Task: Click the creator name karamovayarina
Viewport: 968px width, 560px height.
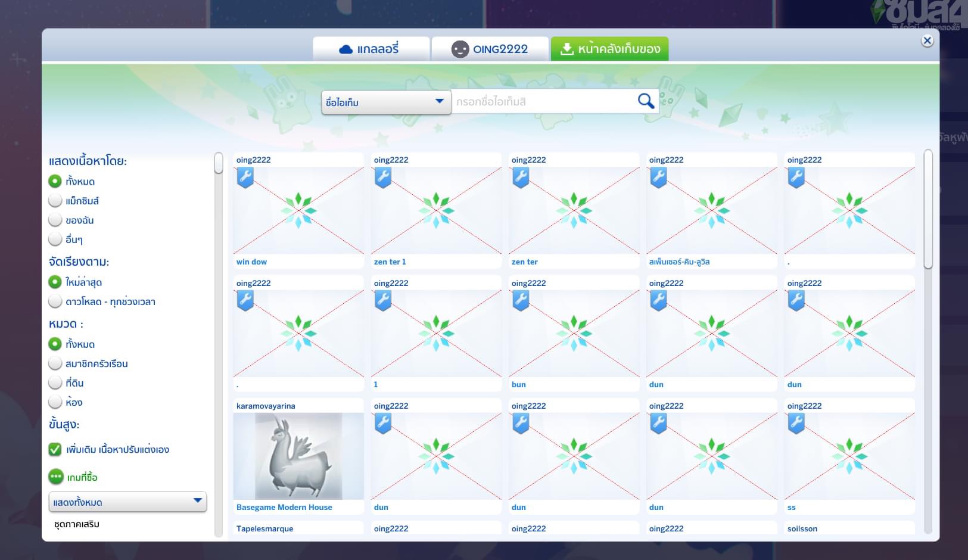Action: click(266, 406)
